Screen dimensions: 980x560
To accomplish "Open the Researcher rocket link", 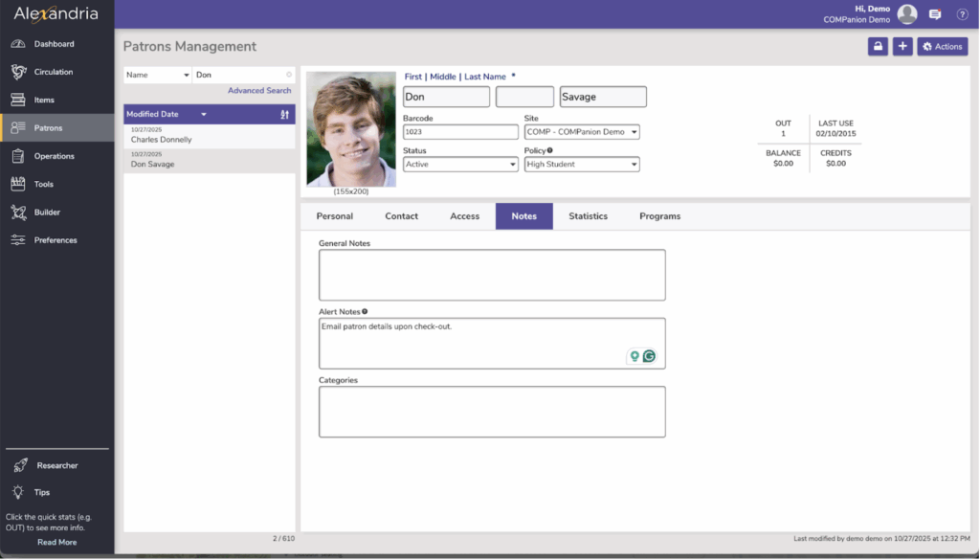I will pos(56,465).
